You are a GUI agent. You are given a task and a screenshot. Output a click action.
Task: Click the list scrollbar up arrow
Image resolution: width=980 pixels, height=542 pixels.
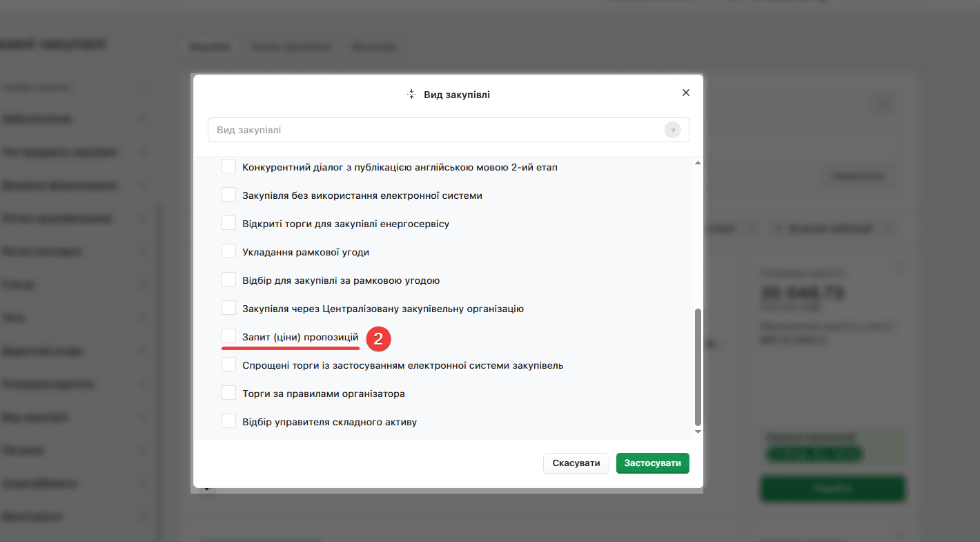pos(698,162)
